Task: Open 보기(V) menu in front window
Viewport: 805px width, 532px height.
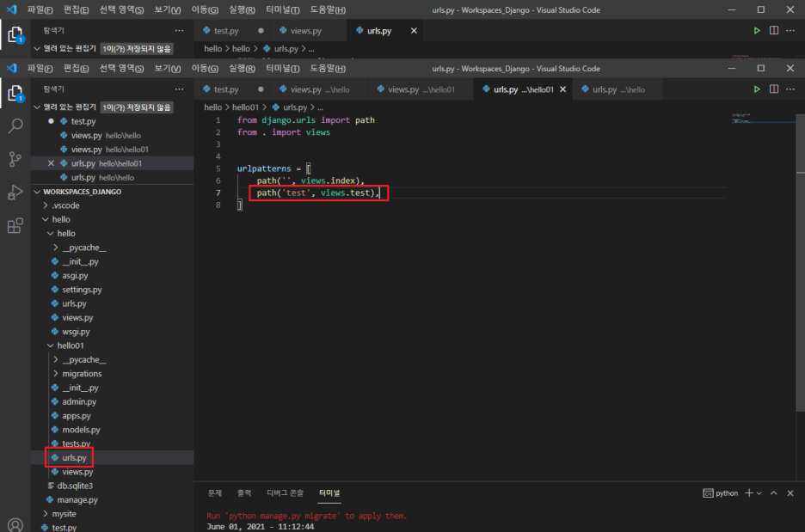Action: [x=168, y=68]
